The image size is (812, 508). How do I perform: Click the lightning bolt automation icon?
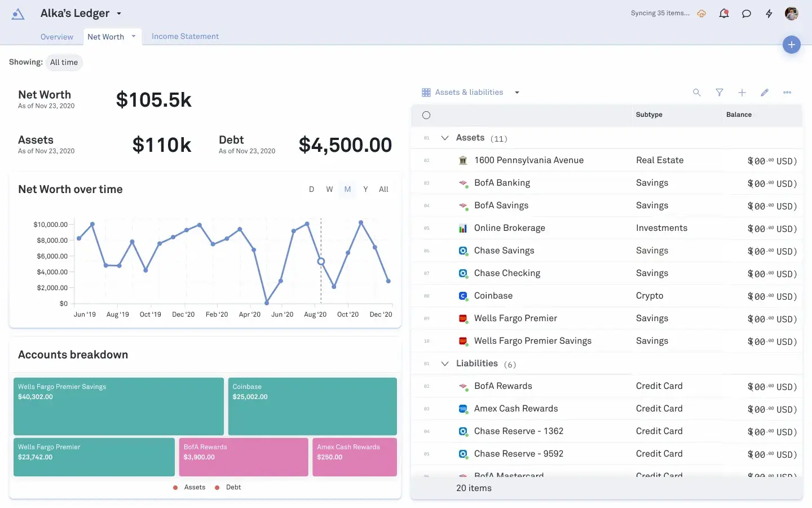769,14
